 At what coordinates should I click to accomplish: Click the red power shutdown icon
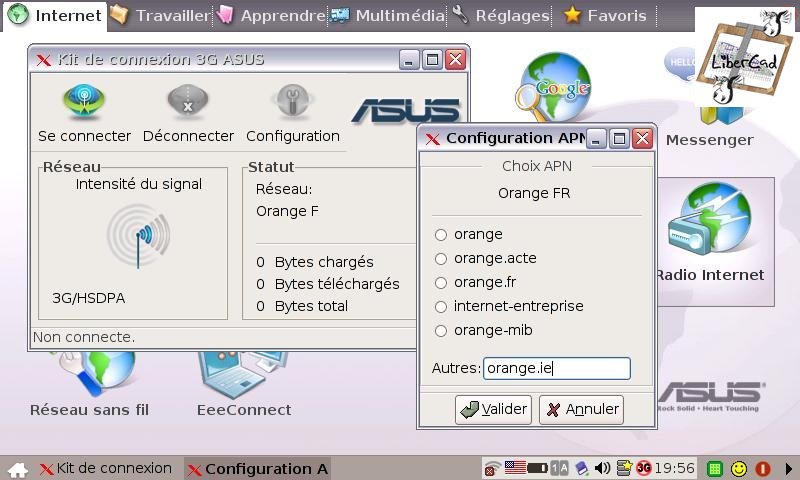pos(763,468)
